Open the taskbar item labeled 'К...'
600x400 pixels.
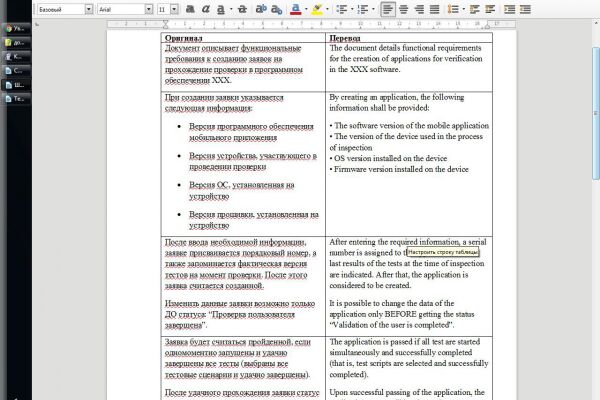click(15, 57)
